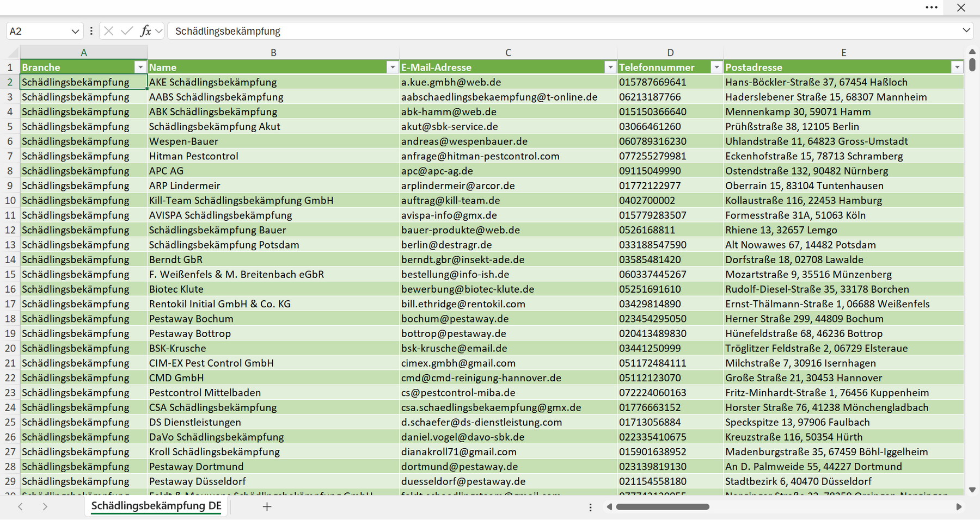This screenshot has width=980, height=520.
Task: Select cell Pestaway Düsseldorf
Action: 273,481
